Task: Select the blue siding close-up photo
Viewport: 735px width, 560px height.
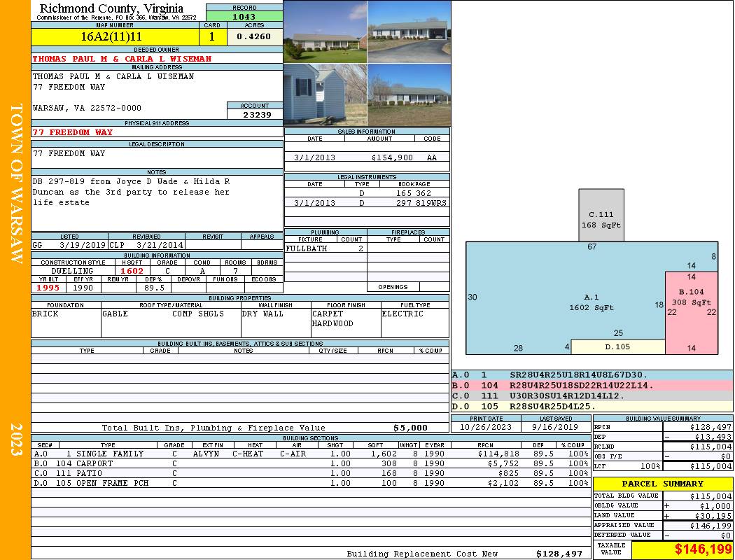Action: (x=325, y=94)
